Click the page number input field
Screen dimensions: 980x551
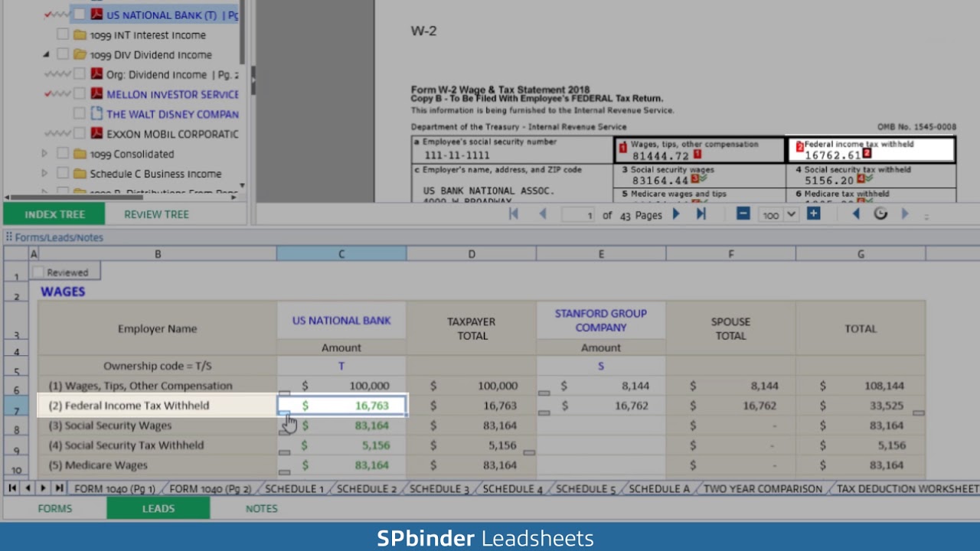coord(579,215)
